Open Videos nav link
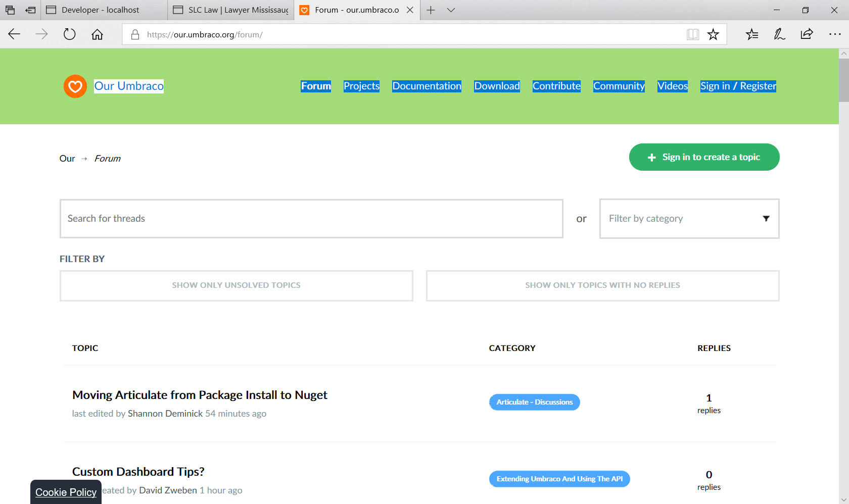The height and width of the screenshot is (504, 849). (x=672, y=86)
